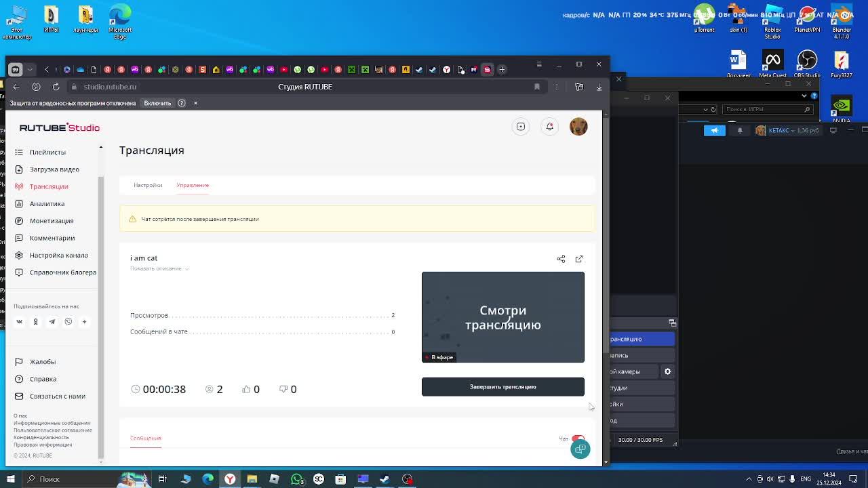Open the protection help question icon
This screenshot has width=868, height=488.
[x=182, y=103]
